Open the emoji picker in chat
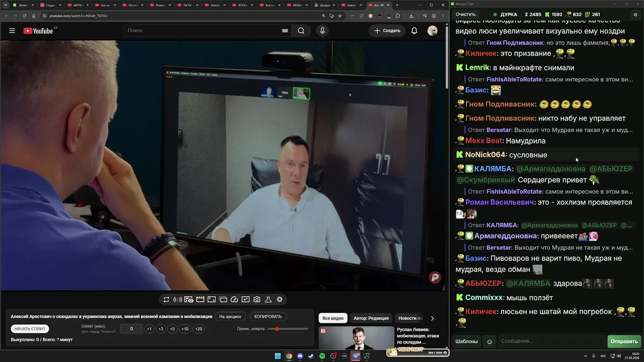The width and height of the screenshot is (644, 362). coord(490,342)
